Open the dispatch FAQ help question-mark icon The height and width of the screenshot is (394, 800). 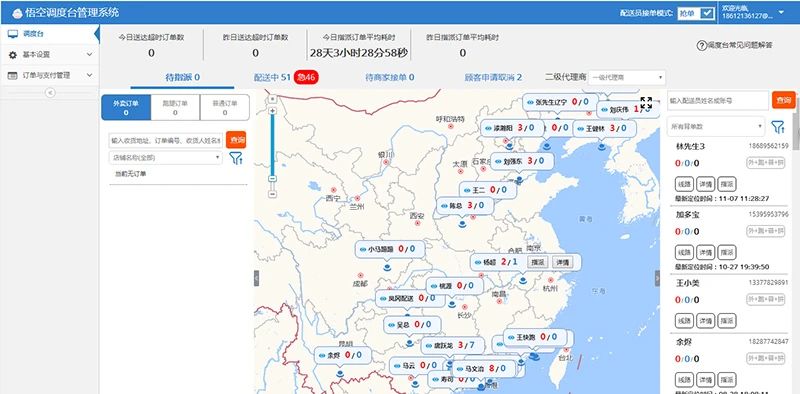tap(702, 45)
